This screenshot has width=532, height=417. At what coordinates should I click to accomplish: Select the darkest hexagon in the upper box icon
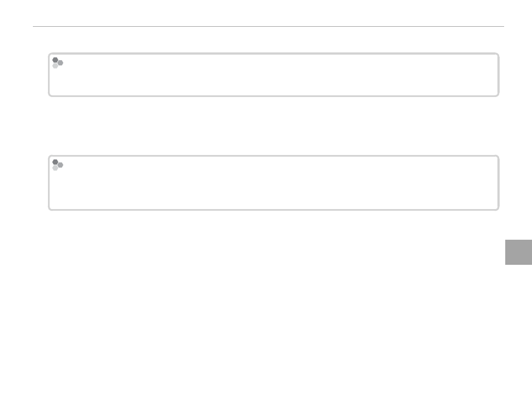[55, 60]
